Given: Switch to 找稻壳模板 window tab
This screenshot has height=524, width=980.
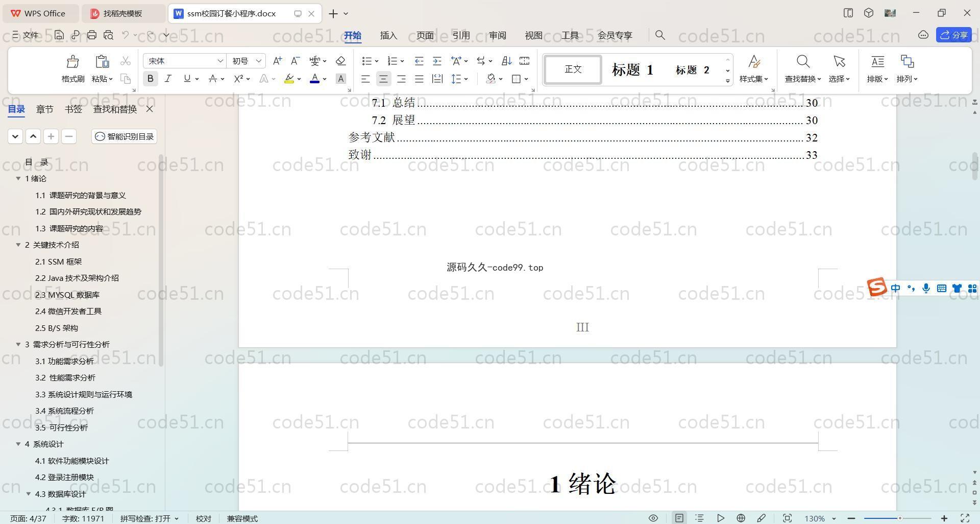Looking at the screenshot, I should (x=122, y=13).
